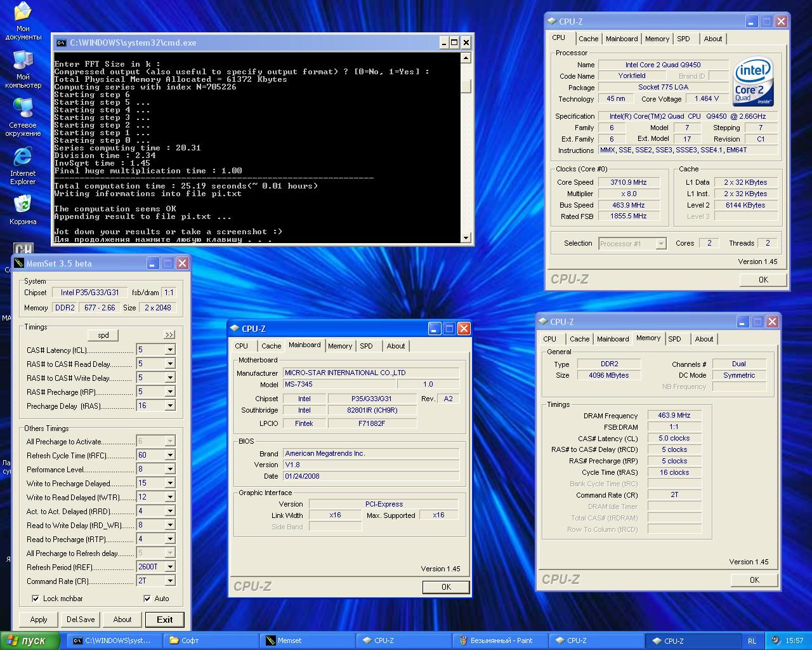
Task: Click the >> expand button in MemSet
Action: tap(169, 335)
